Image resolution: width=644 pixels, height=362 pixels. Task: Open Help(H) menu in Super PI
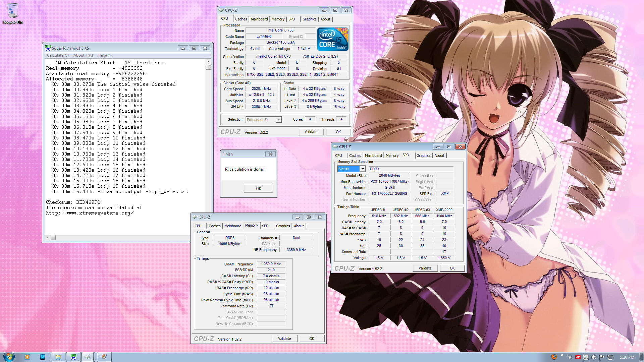(x=105, y=55)
